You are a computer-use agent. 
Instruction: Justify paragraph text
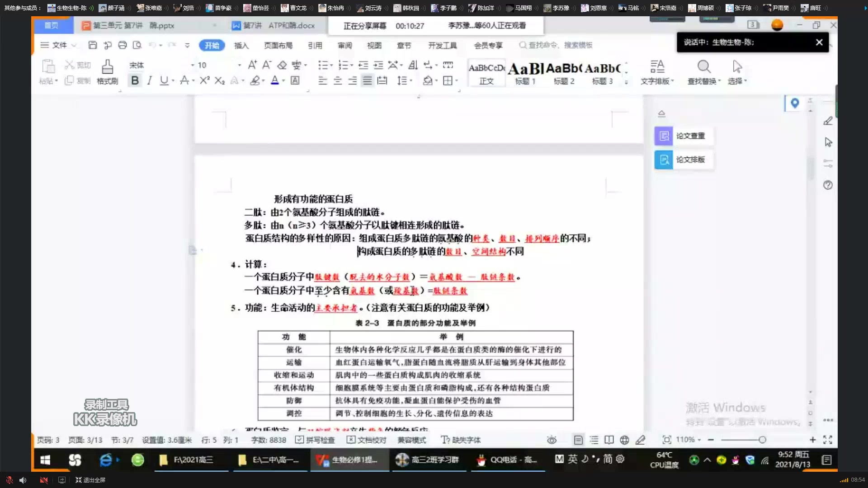point(367,80)
